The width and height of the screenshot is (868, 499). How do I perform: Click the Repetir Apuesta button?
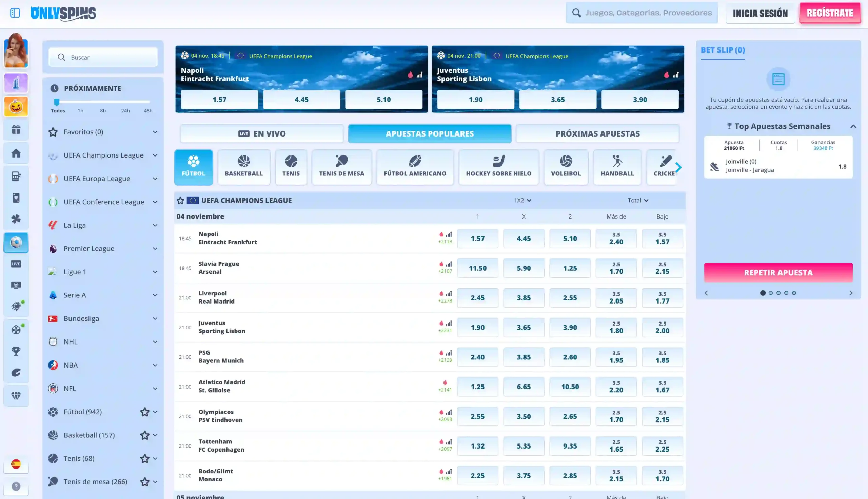778,272
